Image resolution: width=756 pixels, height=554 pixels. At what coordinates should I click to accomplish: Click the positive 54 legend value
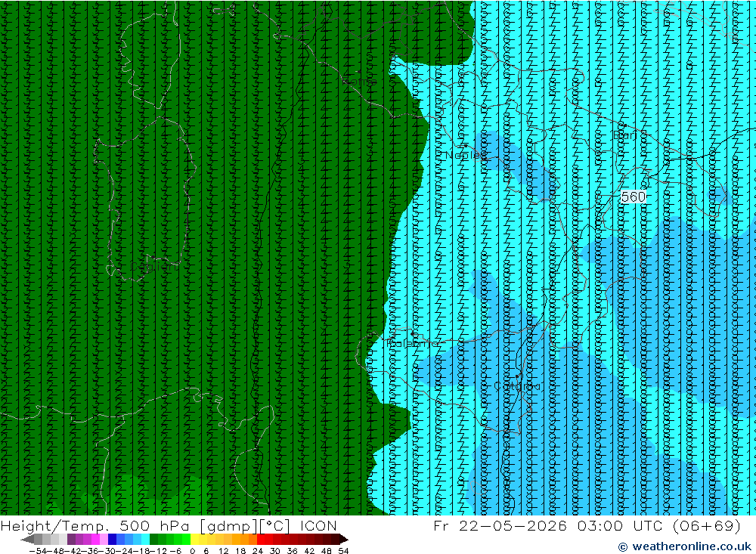[343, 551]
